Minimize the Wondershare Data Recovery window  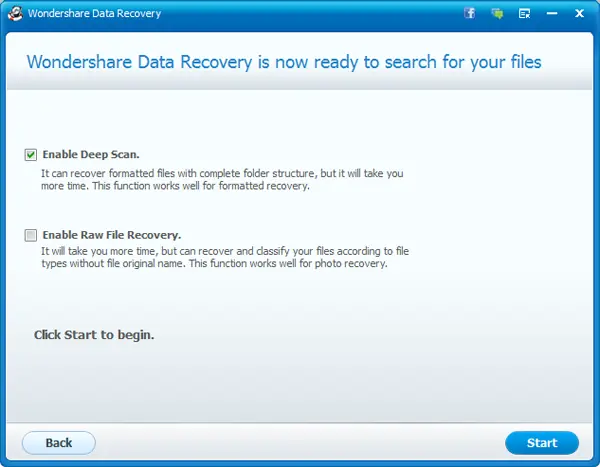click(x=552, y=13)
